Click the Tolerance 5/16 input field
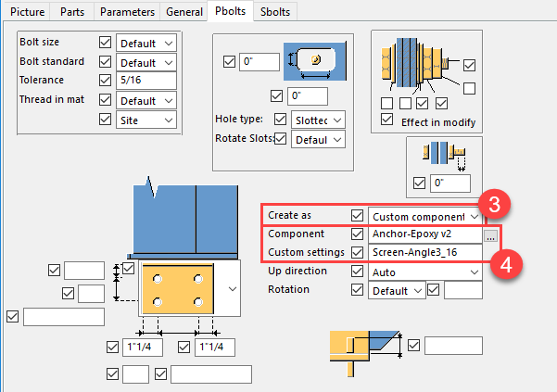This screenshot has height=392, width=557. [x=146, y=81]
